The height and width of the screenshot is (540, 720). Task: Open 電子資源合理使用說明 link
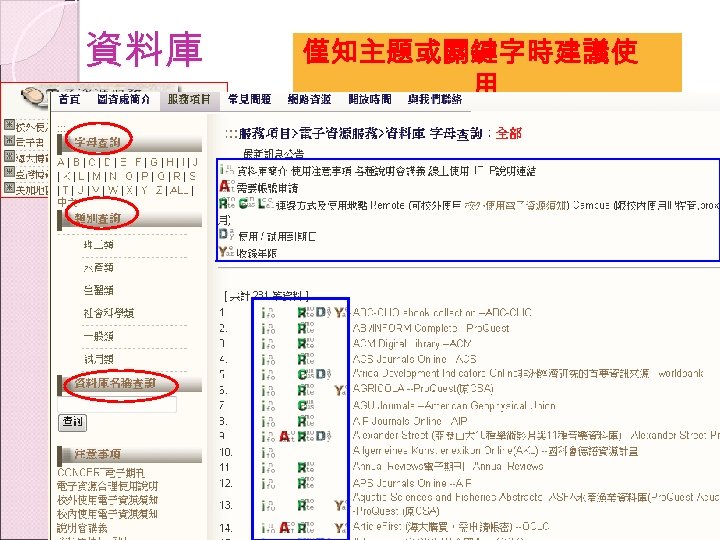[107, 486]
